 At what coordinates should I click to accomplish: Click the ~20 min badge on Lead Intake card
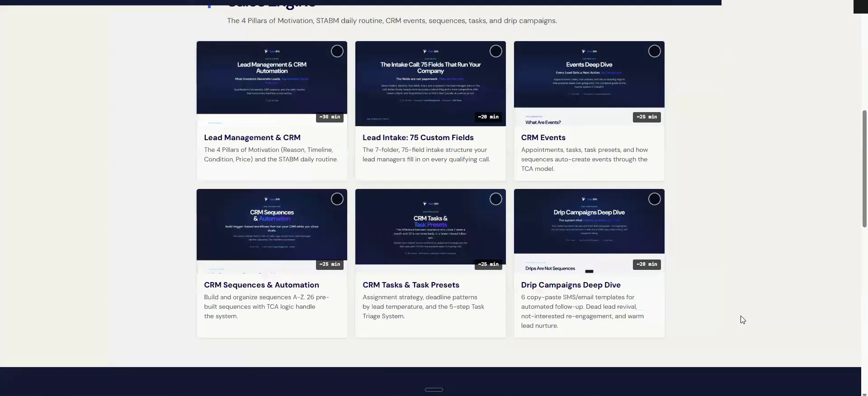point(488,117)
